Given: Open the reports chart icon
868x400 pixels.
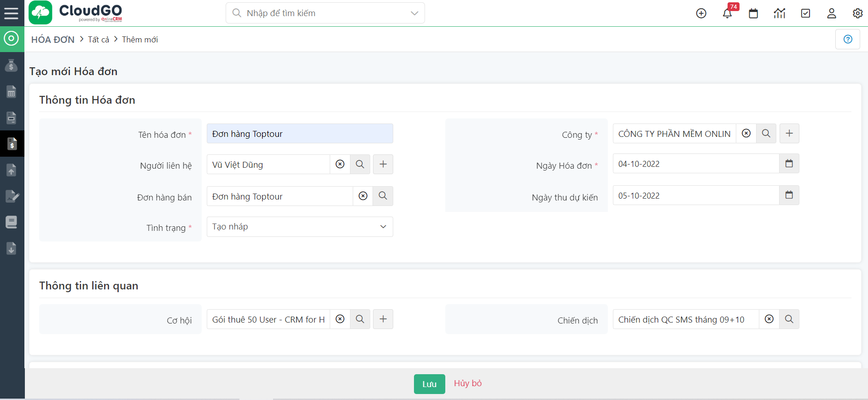Looking at the screenshot, I should pos(779,13).
